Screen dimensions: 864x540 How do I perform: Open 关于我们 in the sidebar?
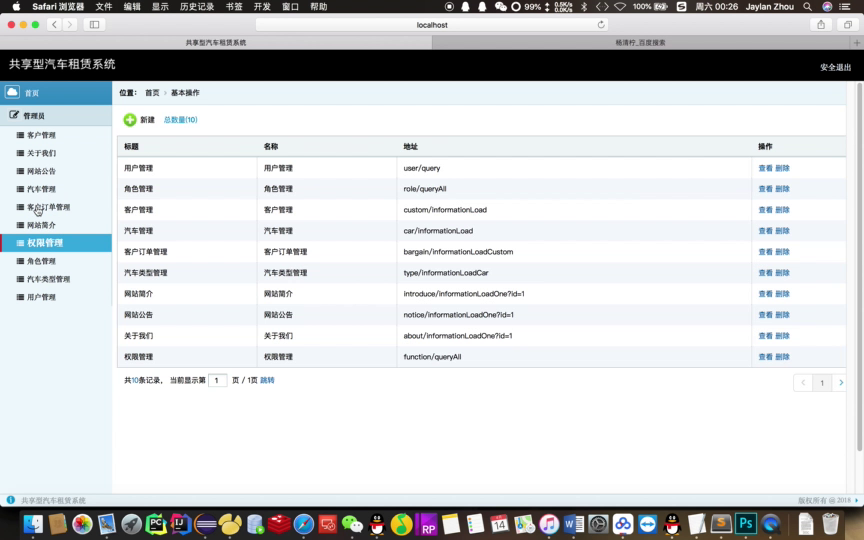pos(41,153)
